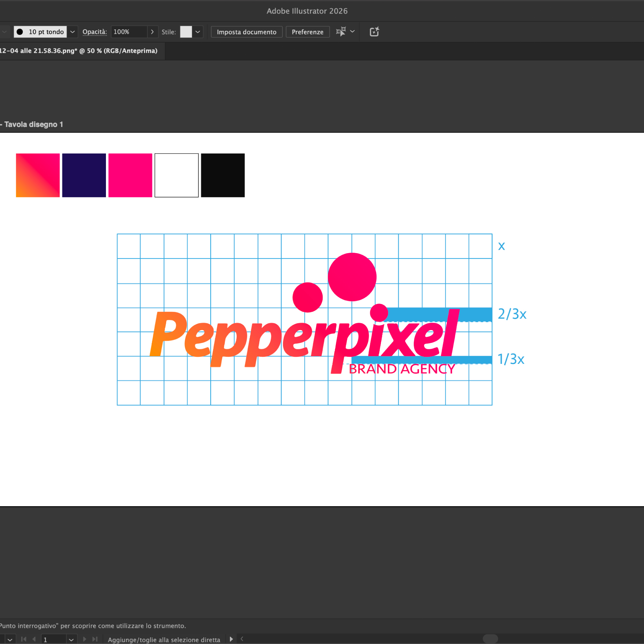The image size is (644, 644).
Task: Click the Opacità label link
Action: [95, 32]
